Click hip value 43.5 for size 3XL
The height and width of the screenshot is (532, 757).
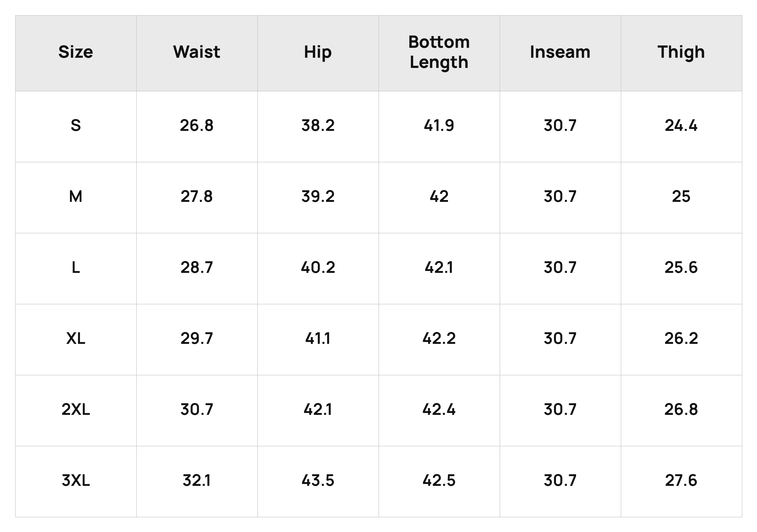coord(318,481)
